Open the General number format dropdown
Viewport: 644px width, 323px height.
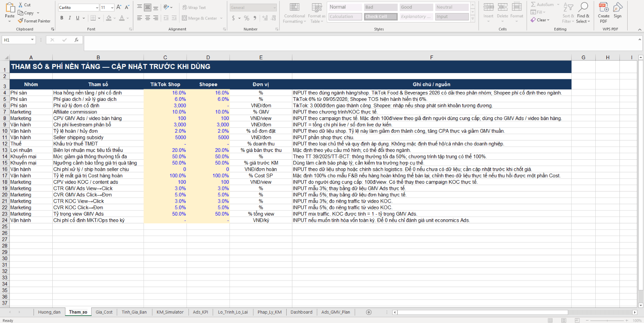[274, 8]
